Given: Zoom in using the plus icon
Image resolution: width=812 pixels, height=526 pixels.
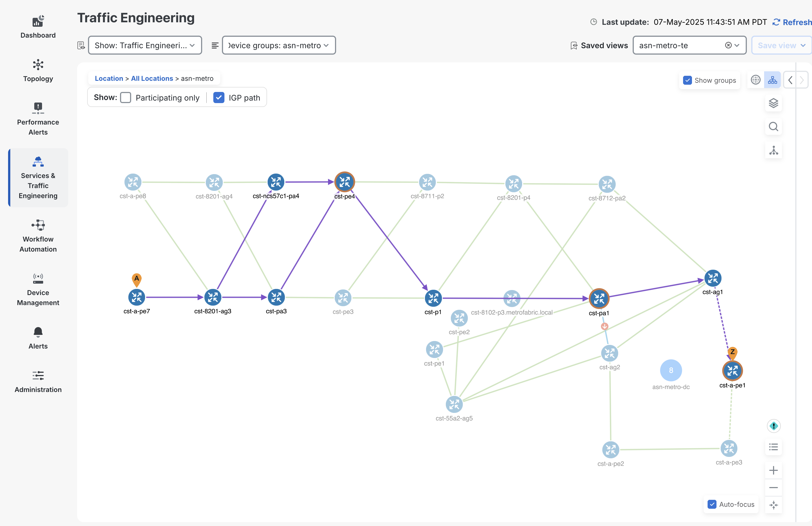Looking at the screenshot, I should [773, 470].
